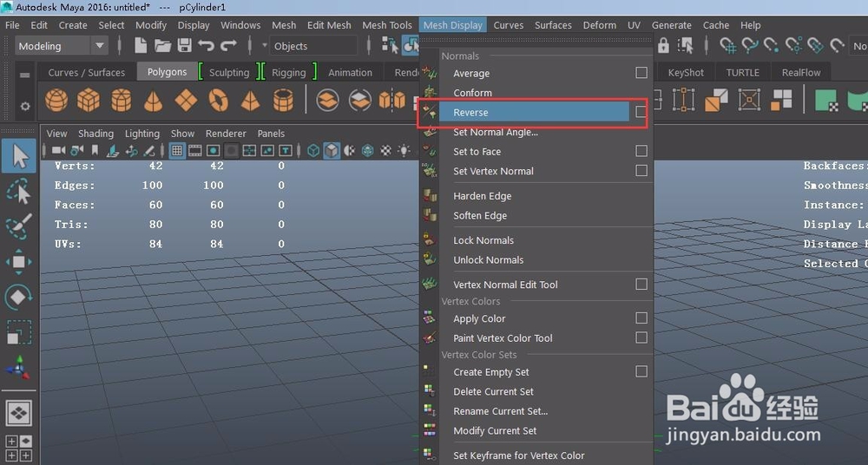Open the Modeling menu set dropdown
The image size is (868, 465).
61,46
